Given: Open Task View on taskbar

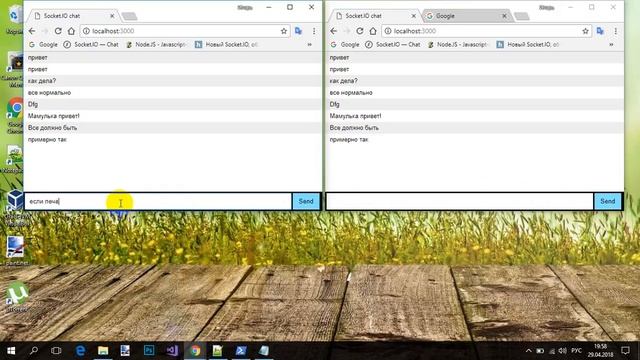Looking at the screenshot, I should click(56, 351).
